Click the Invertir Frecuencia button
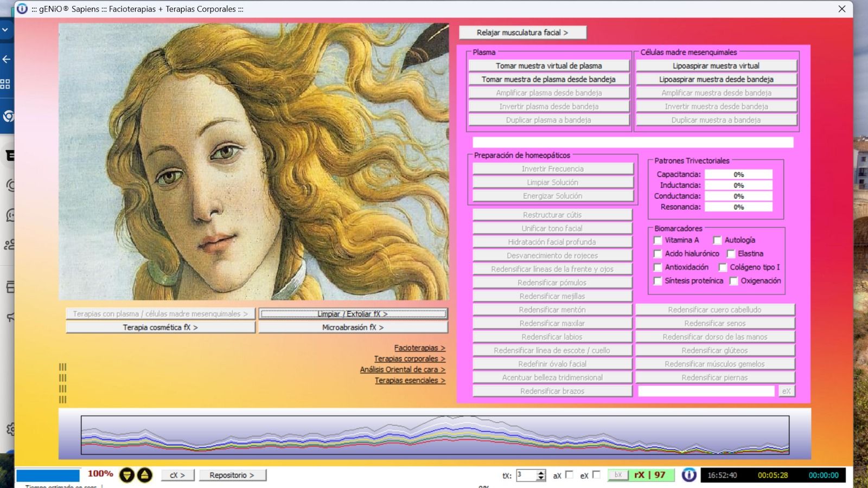The height and width of the screenshot is (488, 868). [552, 169]
